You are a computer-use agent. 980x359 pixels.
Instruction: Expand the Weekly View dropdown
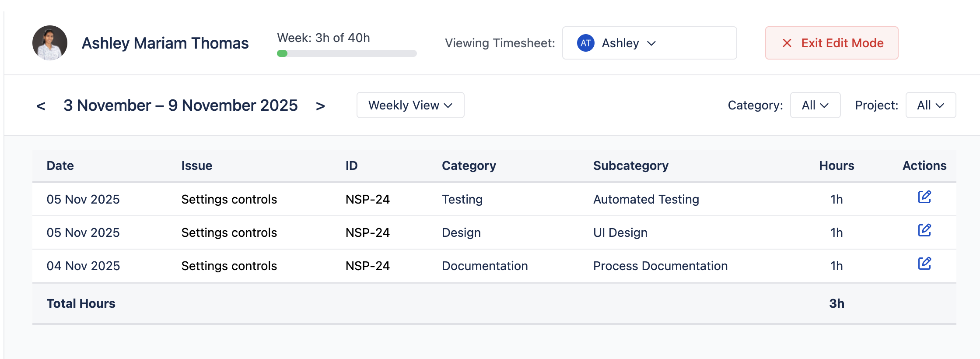pos(410,105)
